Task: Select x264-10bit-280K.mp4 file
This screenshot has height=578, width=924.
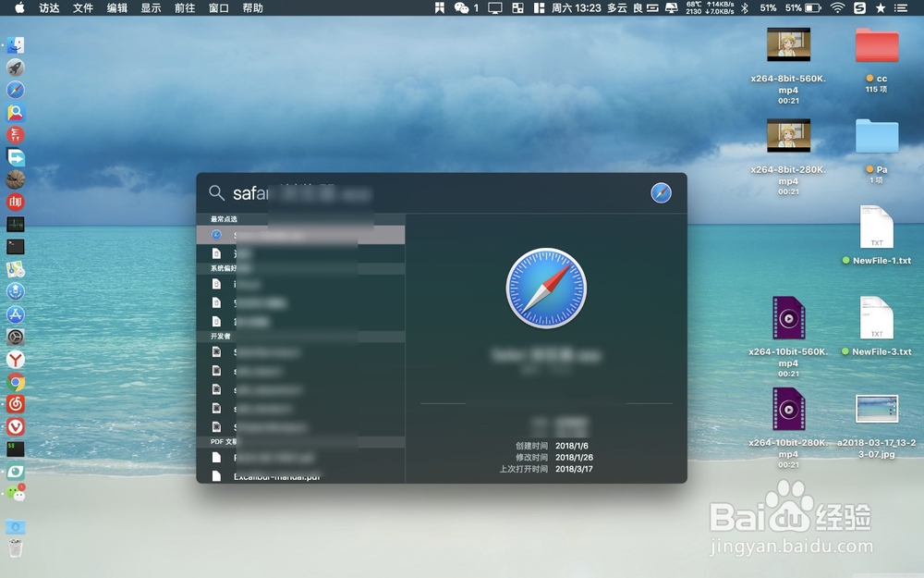Action: click(x=788, y=428)
